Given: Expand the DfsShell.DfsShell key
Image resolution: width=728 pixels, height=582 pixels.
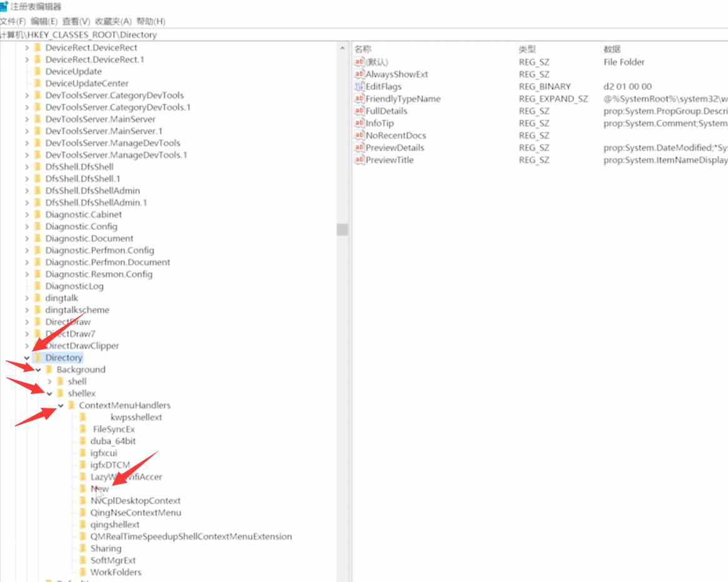Looking at the screenshot, I should click(x=26, y=167).
